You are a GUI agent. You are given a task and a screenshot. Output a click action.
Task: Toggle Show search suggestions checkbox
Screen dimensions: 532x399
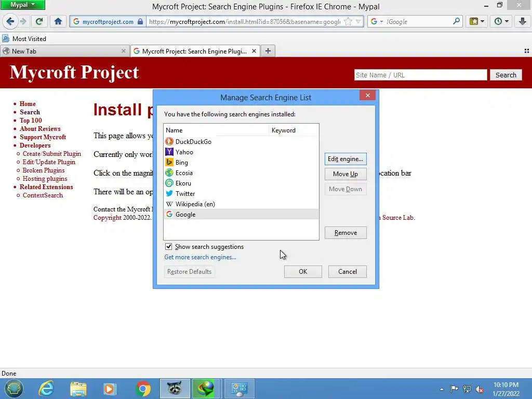(169, 247)
